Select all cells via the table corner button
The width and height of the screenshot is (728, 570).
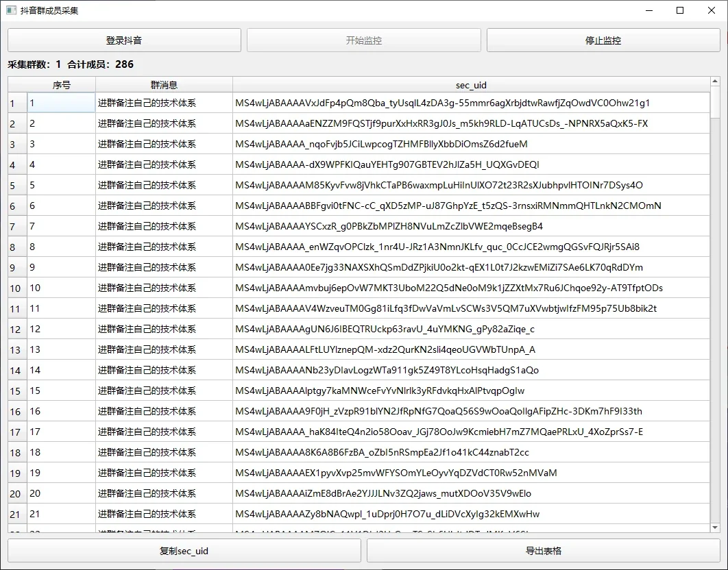pyautogui.click(x=18, y=85)
